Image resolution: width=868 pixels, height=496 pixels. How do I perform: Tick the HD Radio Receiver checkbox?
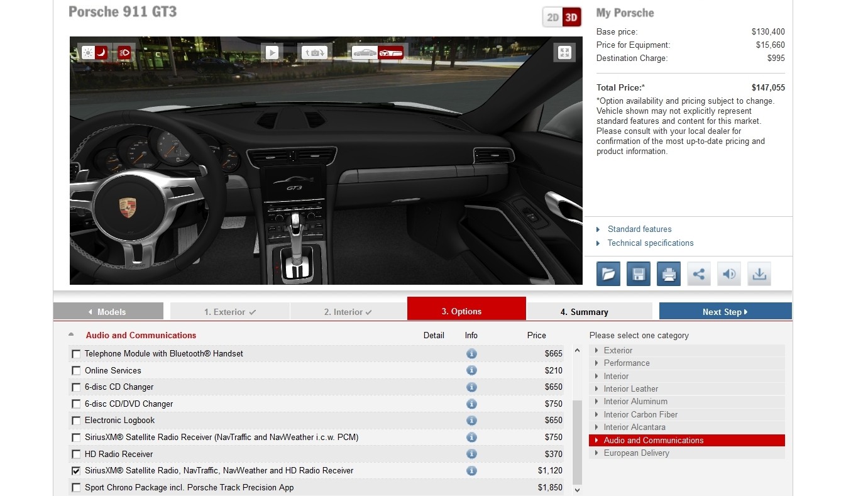click(x=76, y=454)
